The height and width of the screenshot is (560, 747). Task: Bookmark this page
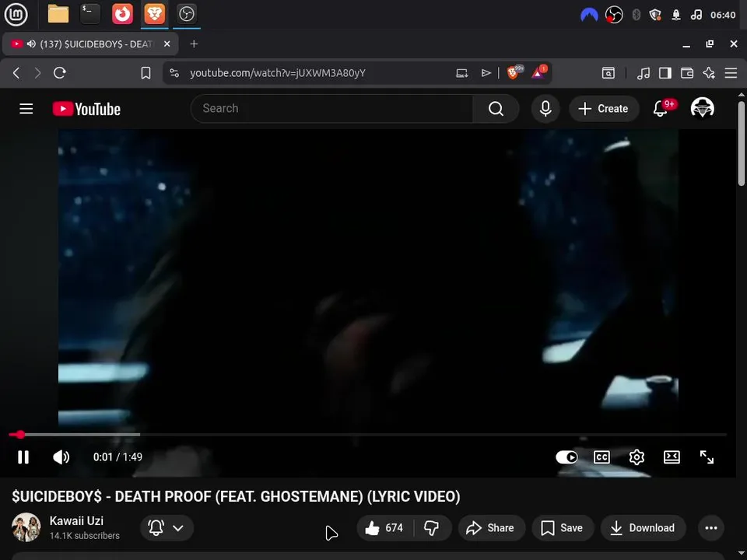[x=146, y=73]
